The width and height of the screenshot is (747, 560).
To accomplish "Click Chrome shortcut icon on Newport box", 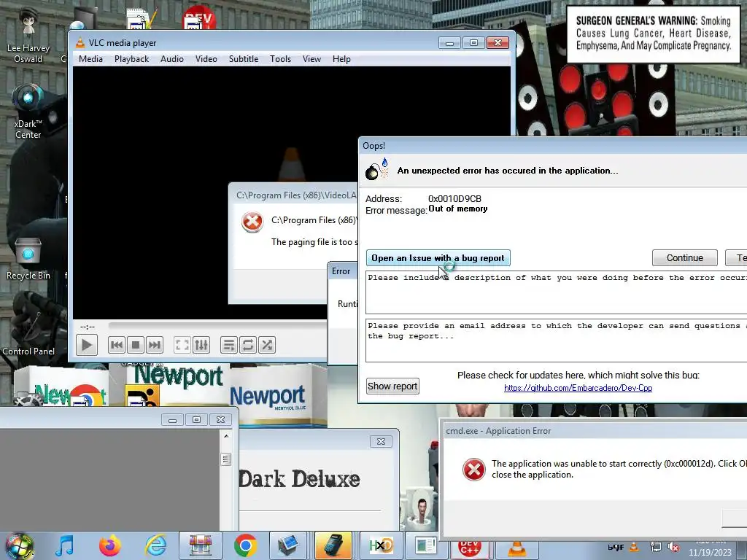I will [88, 397].
